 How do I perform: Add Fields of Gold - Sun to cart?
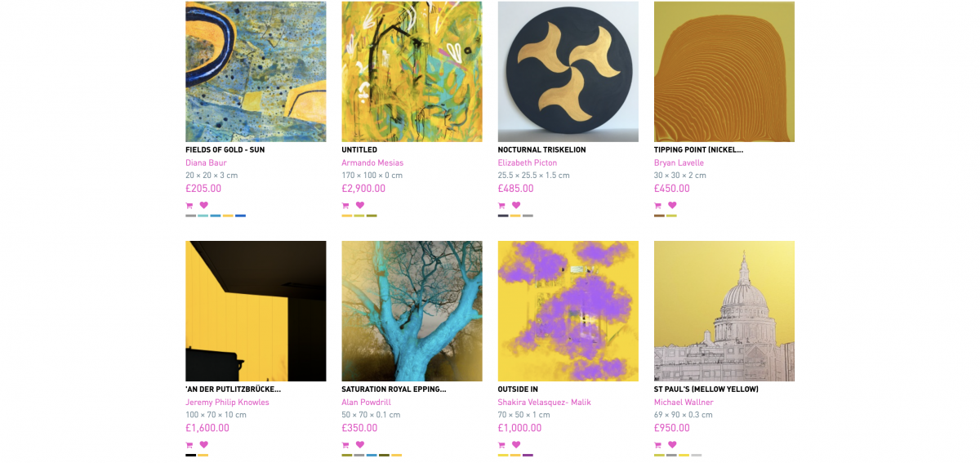(x=189, y=206)
